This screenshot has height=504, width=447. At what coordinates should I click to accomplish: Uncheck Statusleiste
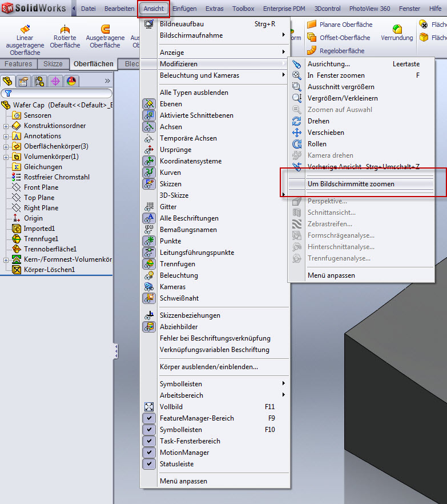[x=149, y=464]
